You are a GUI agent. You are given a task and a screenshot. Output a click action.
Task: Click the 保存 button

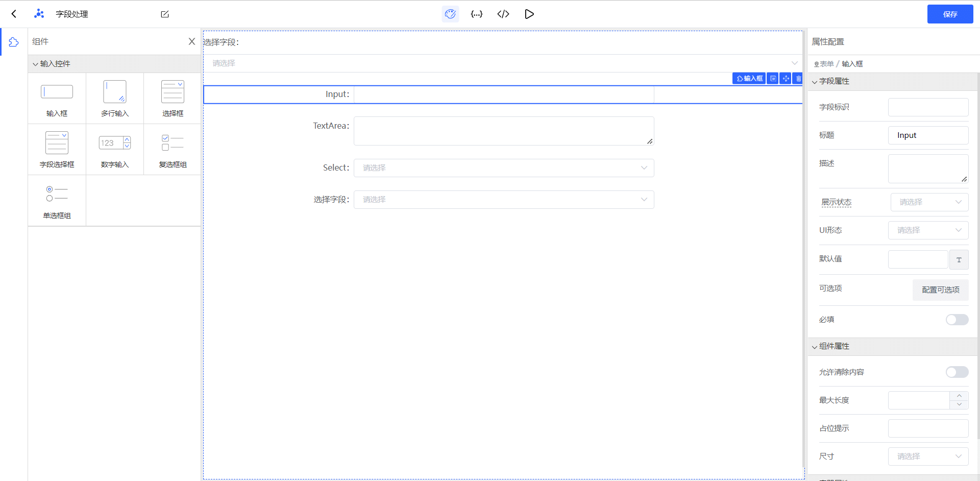click(950, 14)
